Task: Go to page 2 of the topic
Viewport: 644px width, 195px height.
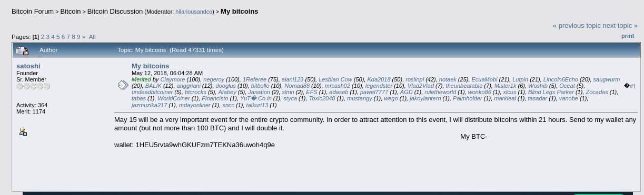Action: tap(43, 37)
